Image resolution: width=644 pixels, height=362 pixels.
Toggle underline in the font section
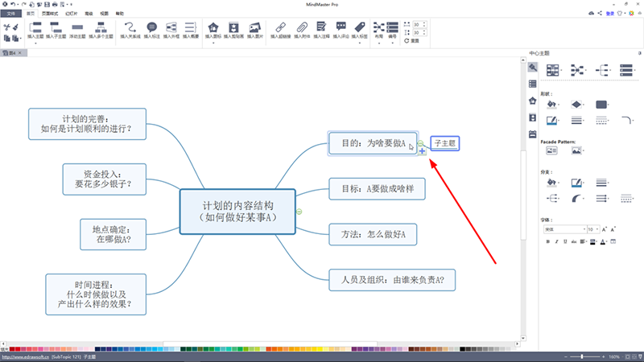point(565,241)
